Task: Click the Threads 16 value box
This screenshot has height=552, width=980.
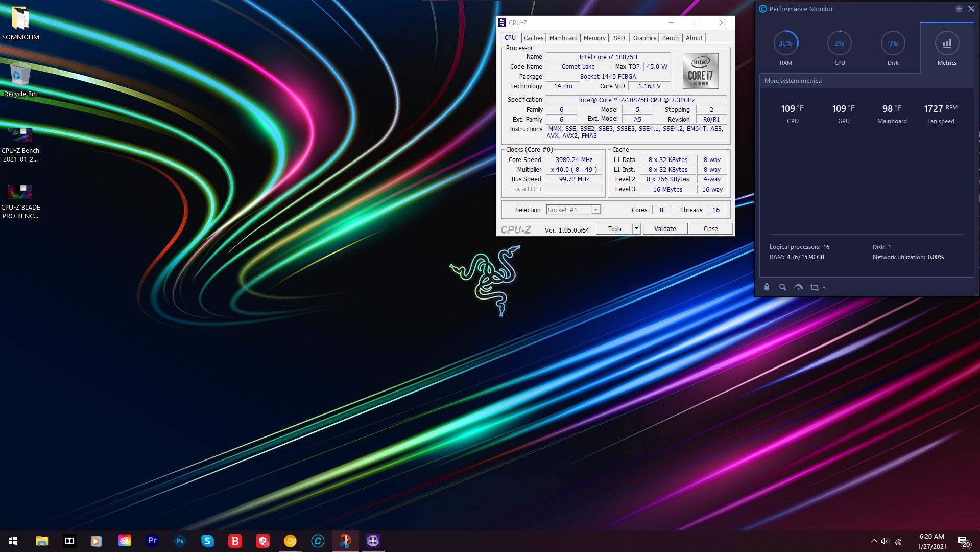Action: [x=716, y=210]
